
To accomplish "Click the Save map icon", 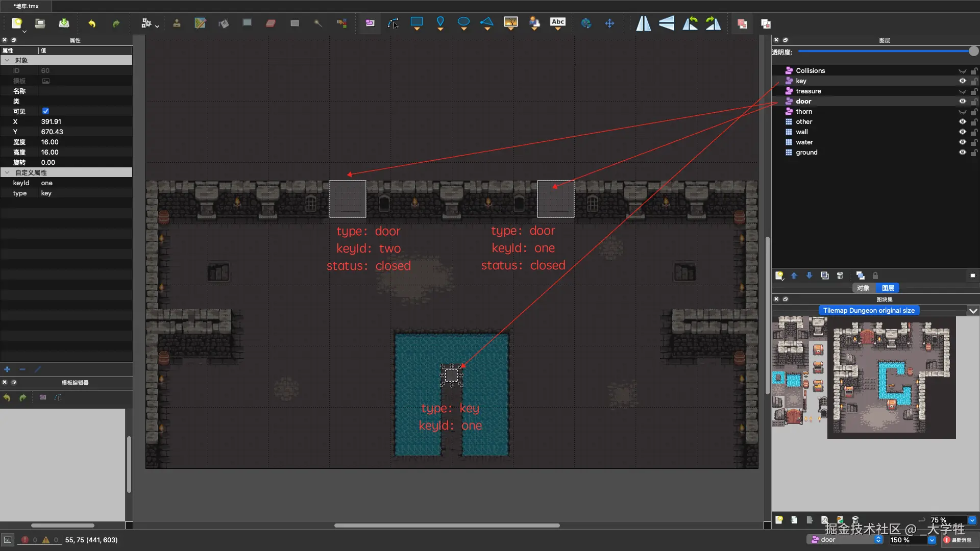I will tap(64, 23).
